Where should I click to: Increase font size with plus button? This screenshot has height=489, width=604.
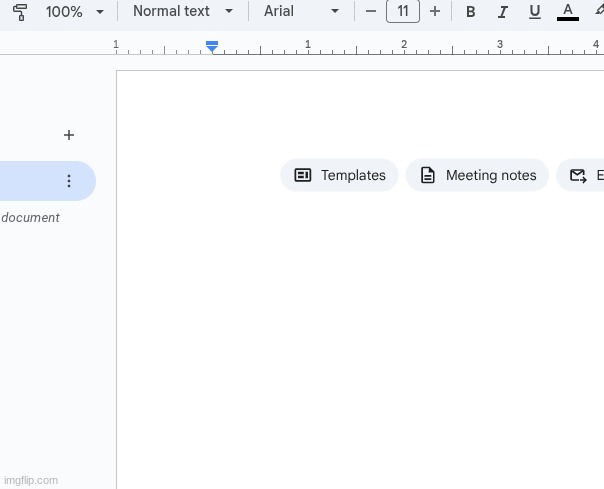434,12
